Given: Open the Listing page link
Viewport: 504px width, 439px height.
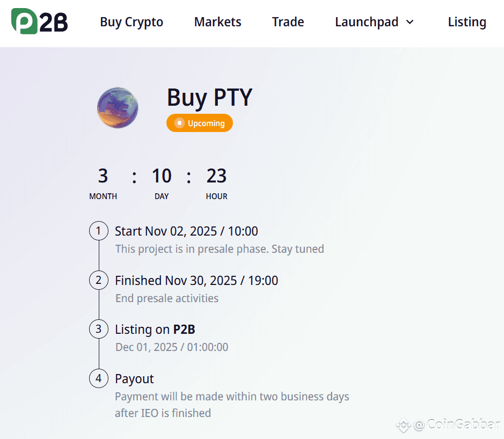Looking at the screenshot, I should pos(467,22).
